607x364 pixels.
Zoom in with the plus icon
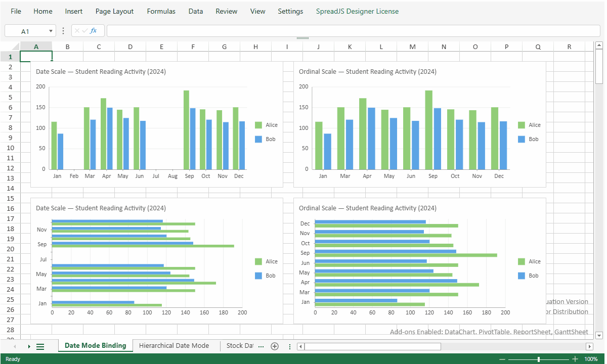coord(575,359)
